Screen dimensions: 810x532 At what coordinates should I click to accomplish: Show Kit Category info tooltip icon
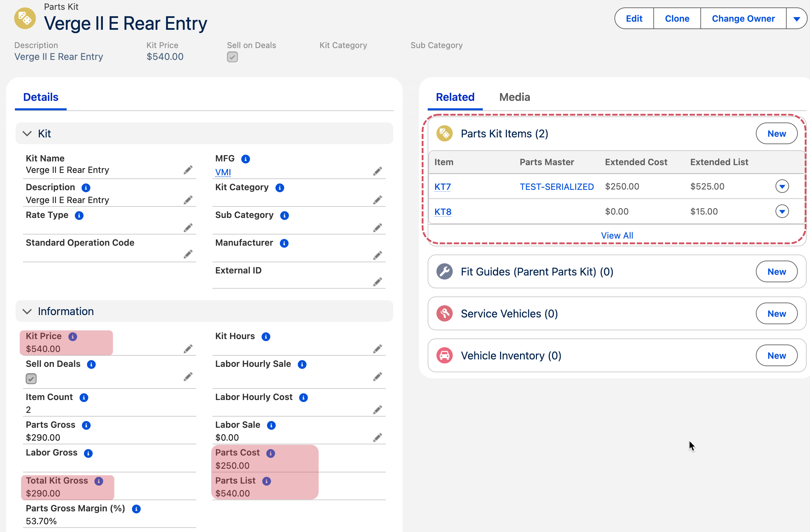click(x=280, y=188)
